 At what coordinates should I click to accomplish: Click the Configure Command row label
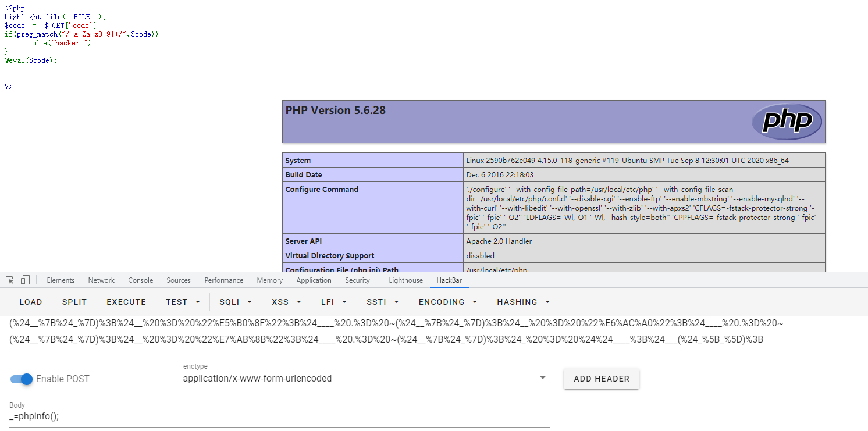coord(322,189)
